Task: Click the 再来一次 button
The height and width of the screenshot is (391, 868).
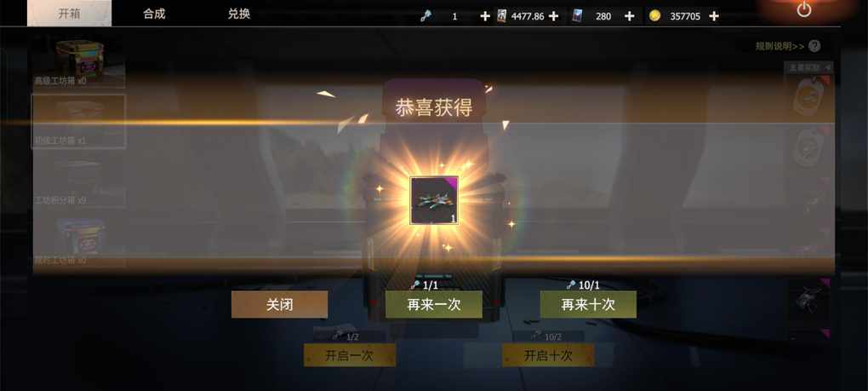Action: point(433,305)
